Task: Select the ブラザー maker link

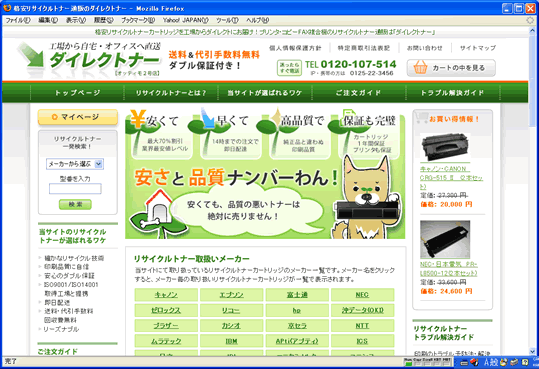Action: click(x=166, y=326)
